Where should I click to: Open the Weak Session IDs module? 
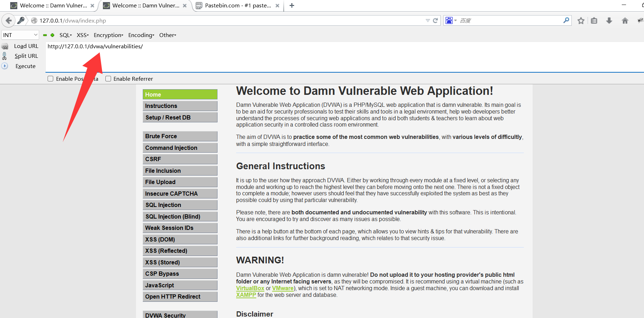(180, 228)
